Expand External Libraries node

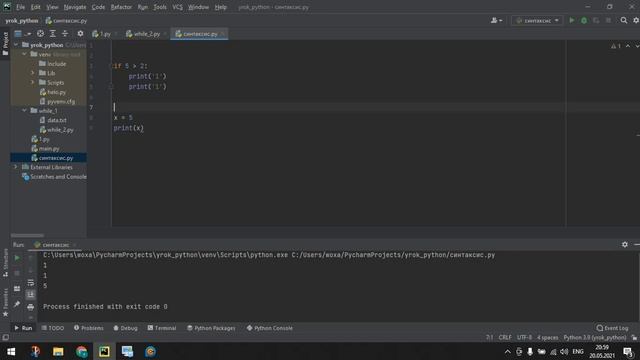click(16, 167)
